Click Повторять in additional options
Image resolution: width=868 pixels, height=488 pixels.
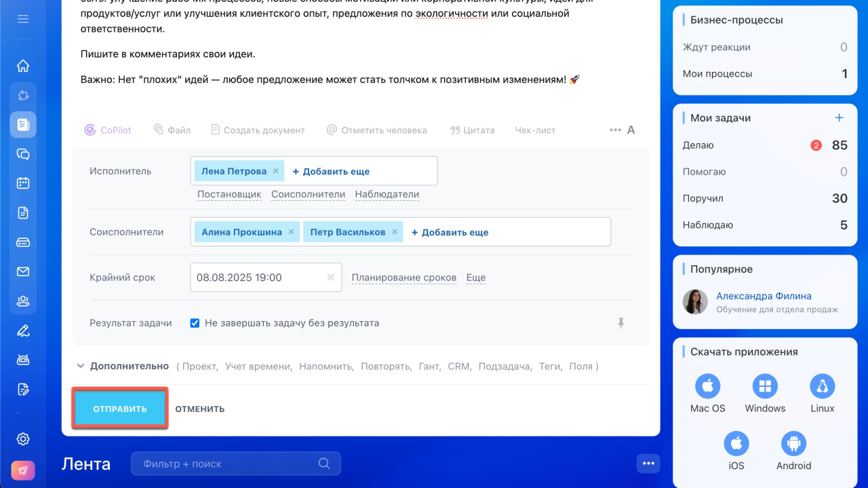[386, 367]
